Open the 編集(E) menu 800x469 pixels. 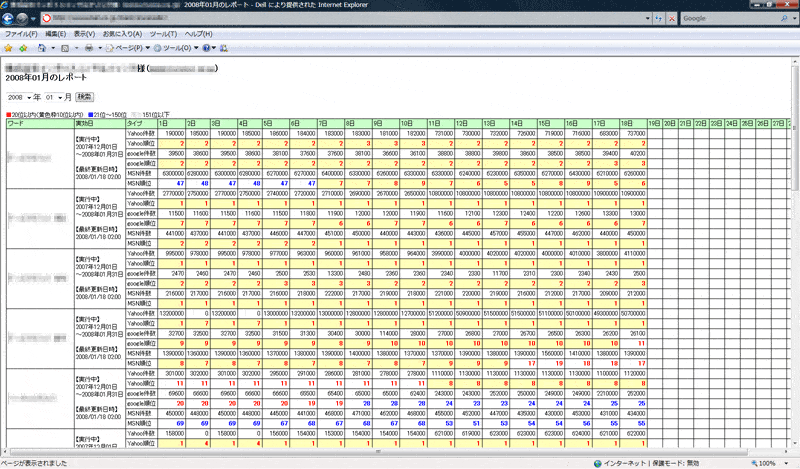55,34
